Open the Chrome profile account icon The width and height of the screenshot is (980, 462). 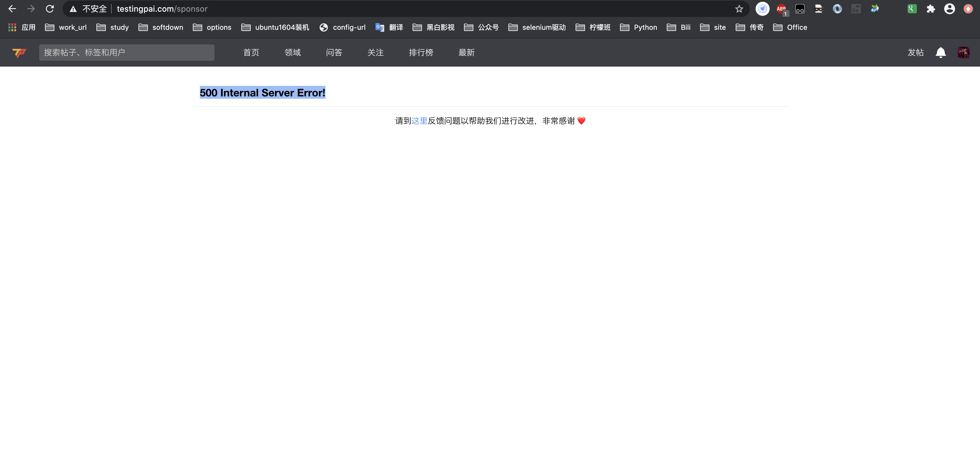pos(949,9)
